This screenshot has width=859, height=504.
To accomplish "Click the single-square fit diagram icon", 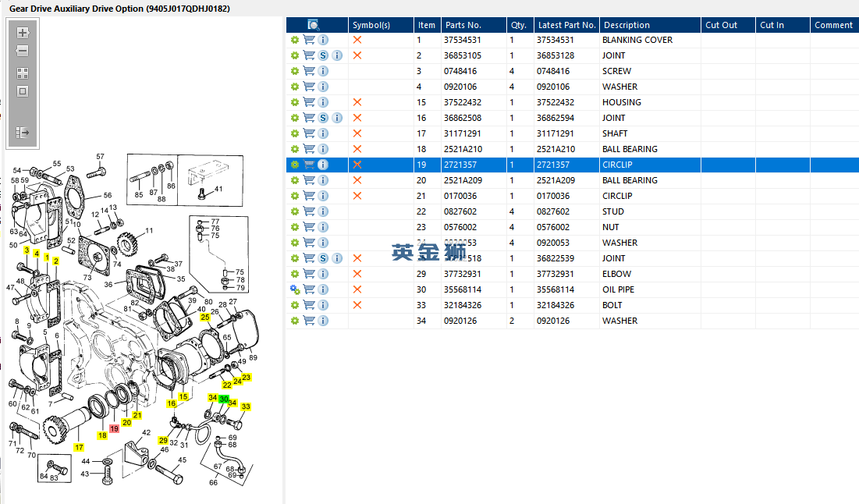I will click(23, 91).
